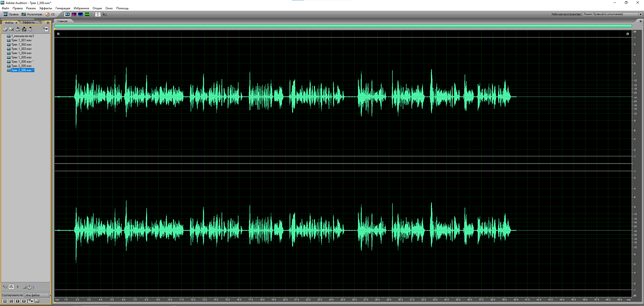Select file Трек 1_003.wav

(x=21, y=49)
